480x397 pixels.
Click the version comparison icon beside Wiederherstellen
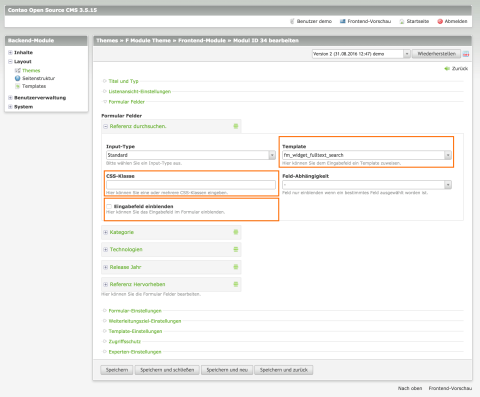pyautogui.click(x=466, y=54)
